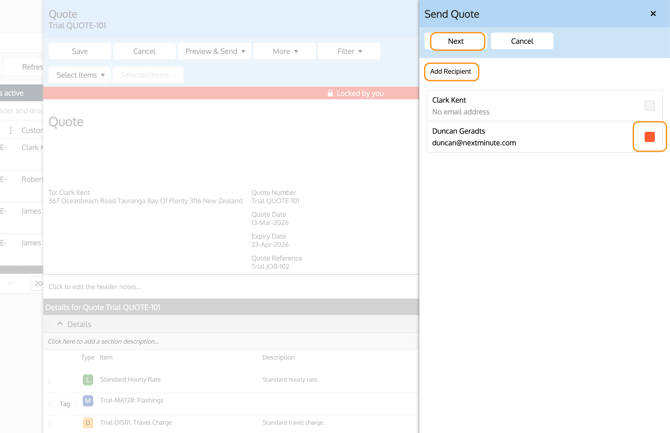Click Quote Number value Trial QUOTE-101
670x433 pixels.
tap(275, 200)
